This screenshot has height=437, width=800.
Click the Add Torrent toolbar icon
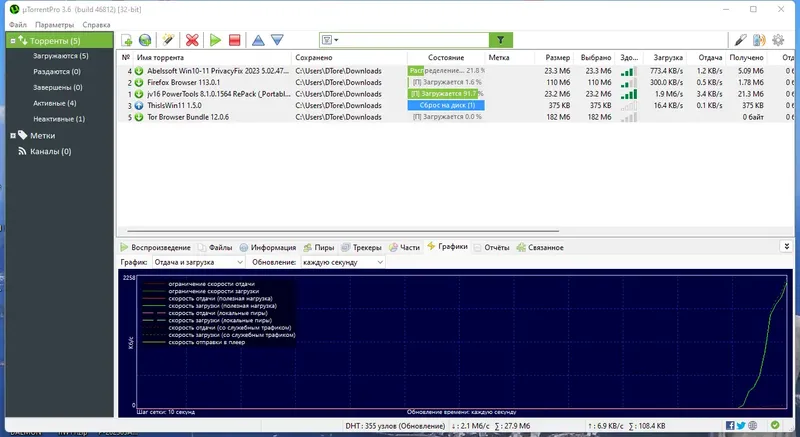click(127, 40)
